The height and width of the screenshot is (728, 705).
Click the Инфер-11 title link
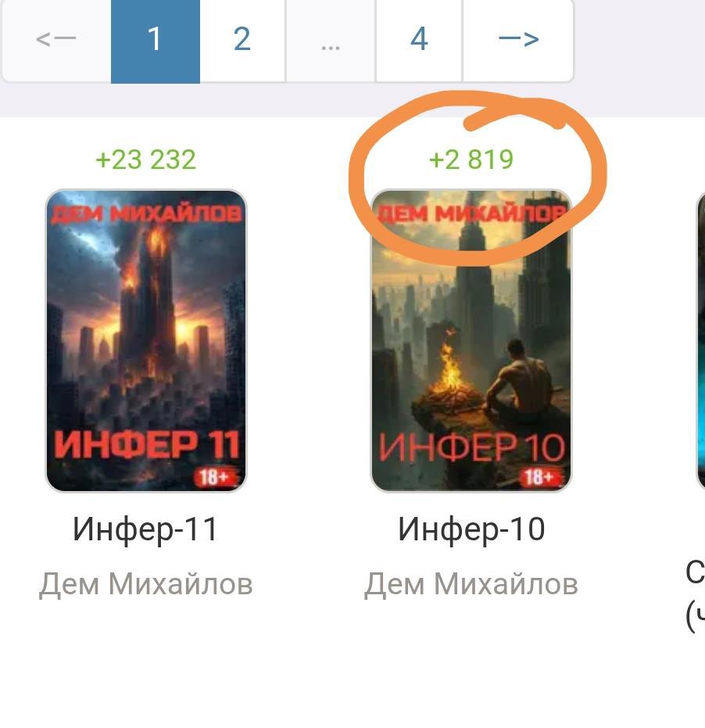coord(145,529)
